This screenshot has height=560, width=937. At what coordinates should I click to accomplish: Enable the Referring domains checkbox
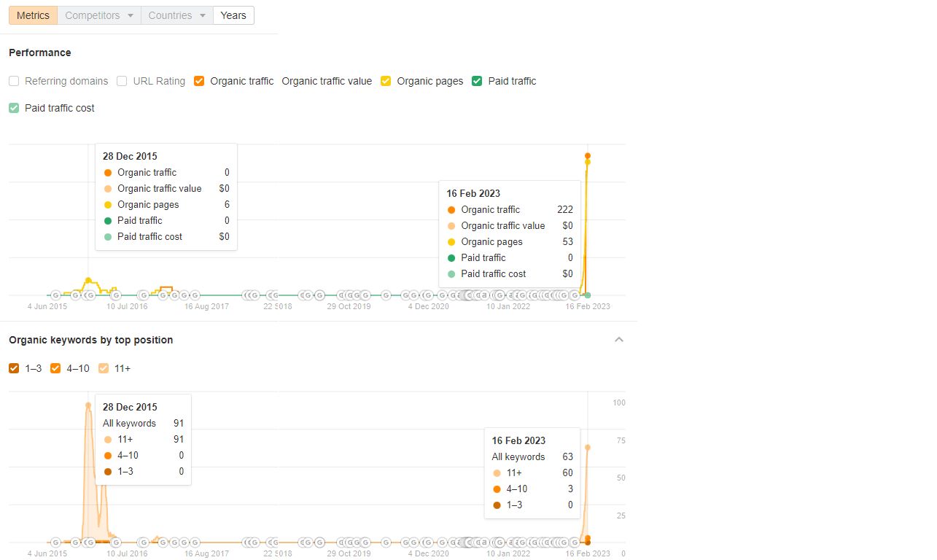pyautogui.click(x=14, y=81)
